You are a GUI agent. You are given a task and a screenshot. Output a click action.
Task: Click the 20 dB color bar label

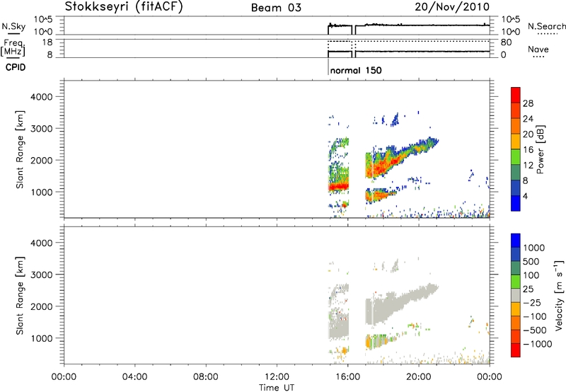coord(528,134)
